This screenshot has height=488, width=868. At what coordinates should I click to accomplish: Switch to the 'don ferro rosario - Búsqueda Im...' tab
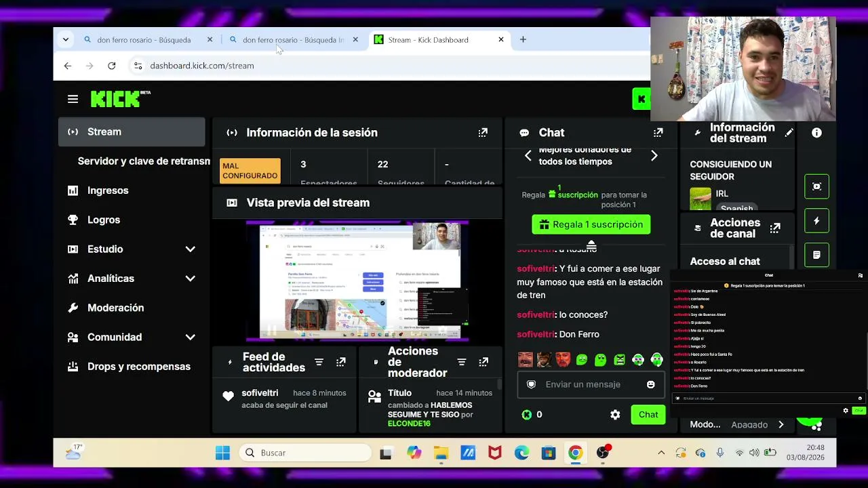pos(294,40)
